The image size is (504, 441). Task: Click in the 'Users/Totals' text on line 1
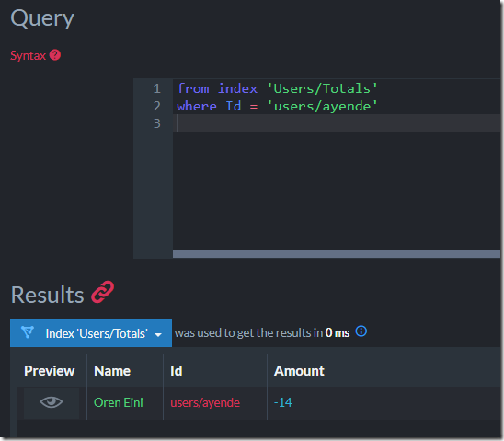pos(322,88)
